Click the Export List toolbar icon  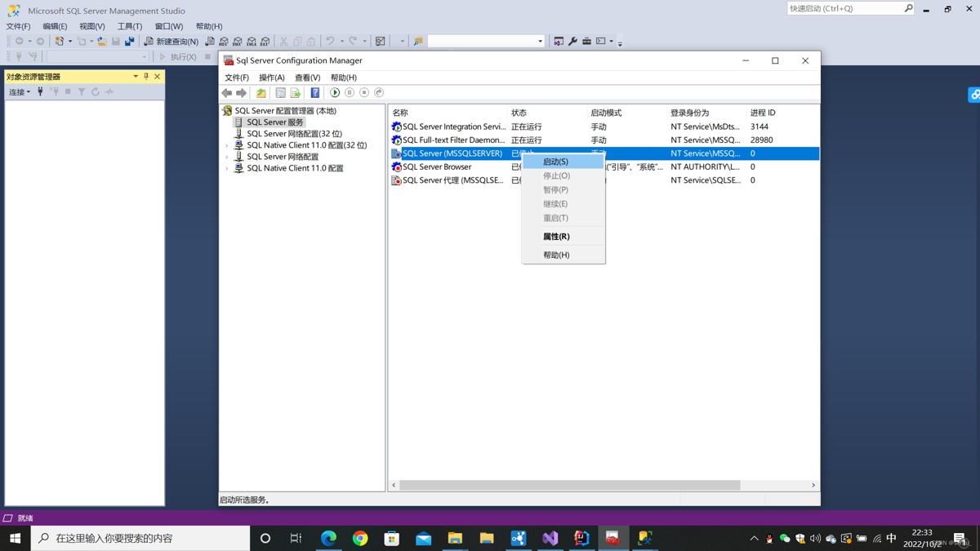click(x=296, y=93)
